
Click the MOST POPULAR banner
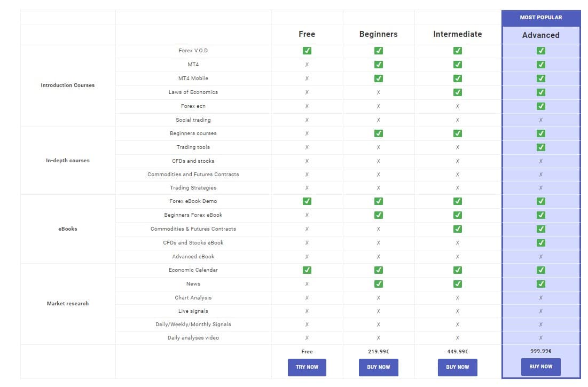[x=540, y=18]
